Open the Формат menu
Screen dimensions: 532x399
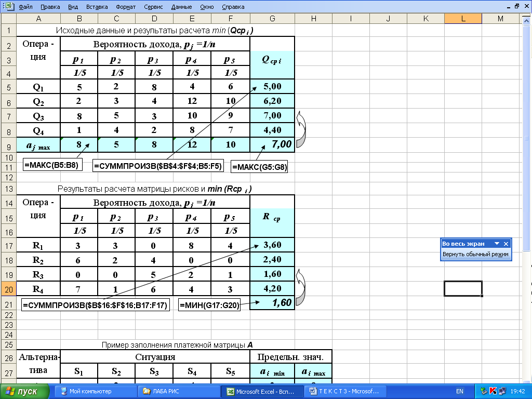tap(126, 6)
